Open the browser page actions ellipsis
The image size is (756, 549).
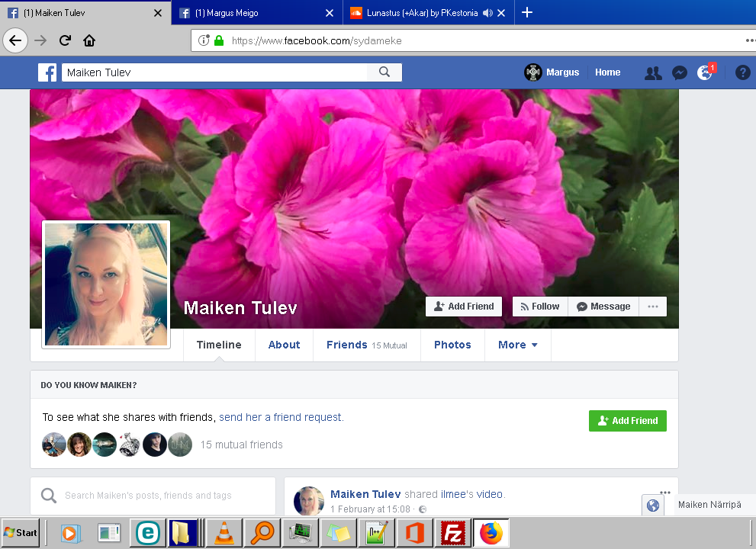pos(750,40)
